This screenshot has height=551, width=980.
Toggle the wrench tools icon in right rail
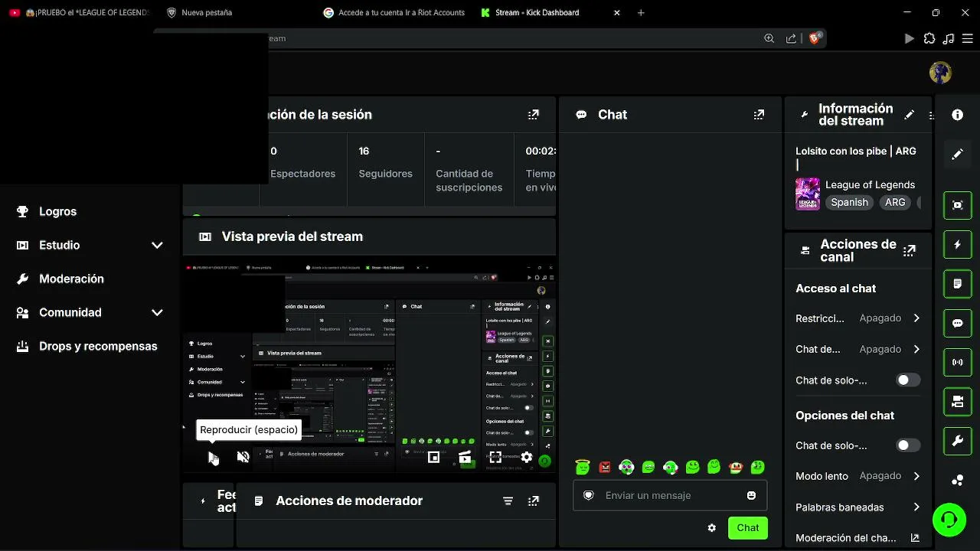(x=957, y=441)
